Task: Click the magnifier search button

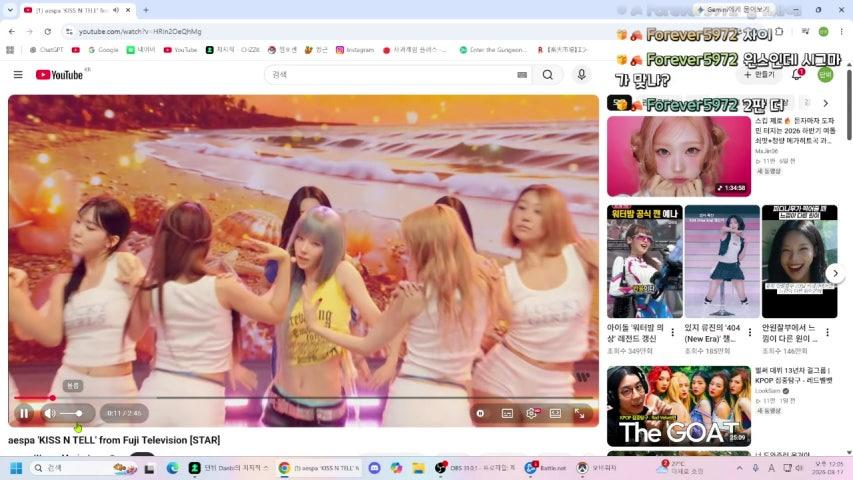Action: click(548, 75)
